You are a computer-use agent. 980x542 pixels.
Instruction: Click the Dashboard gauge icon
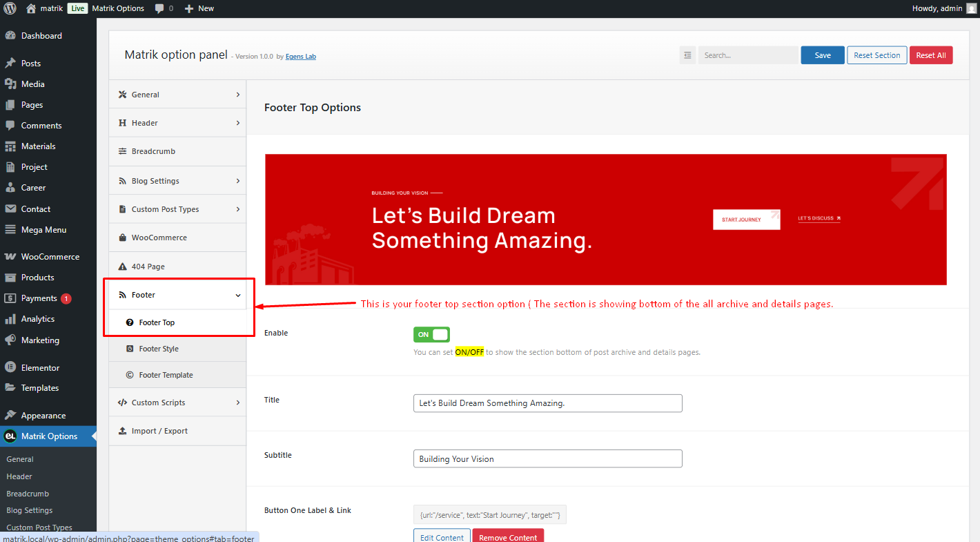click(x=10, y=36)
